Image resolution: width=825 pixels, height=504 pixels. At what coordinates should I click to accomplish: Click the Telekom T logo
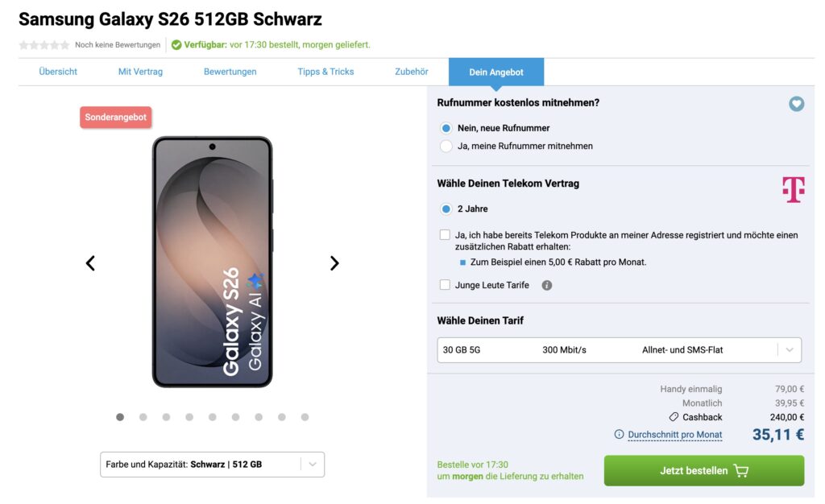(793, 190)
